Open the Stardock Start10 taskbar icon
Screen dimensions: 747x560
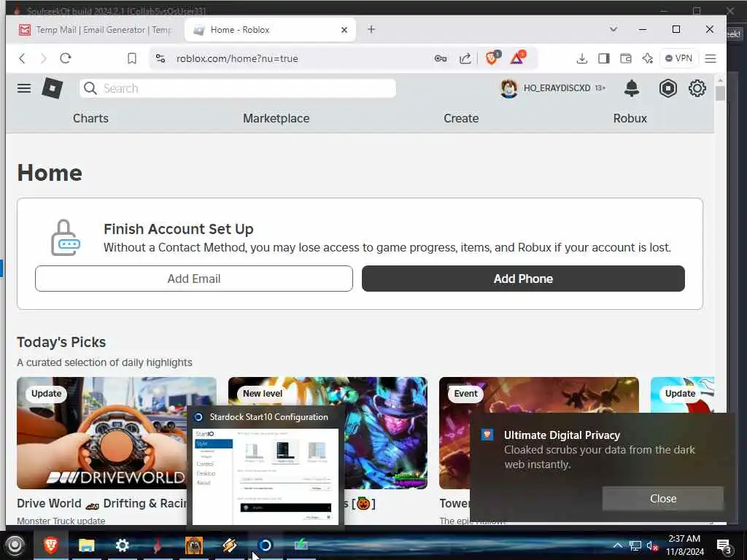pos(266,545)
